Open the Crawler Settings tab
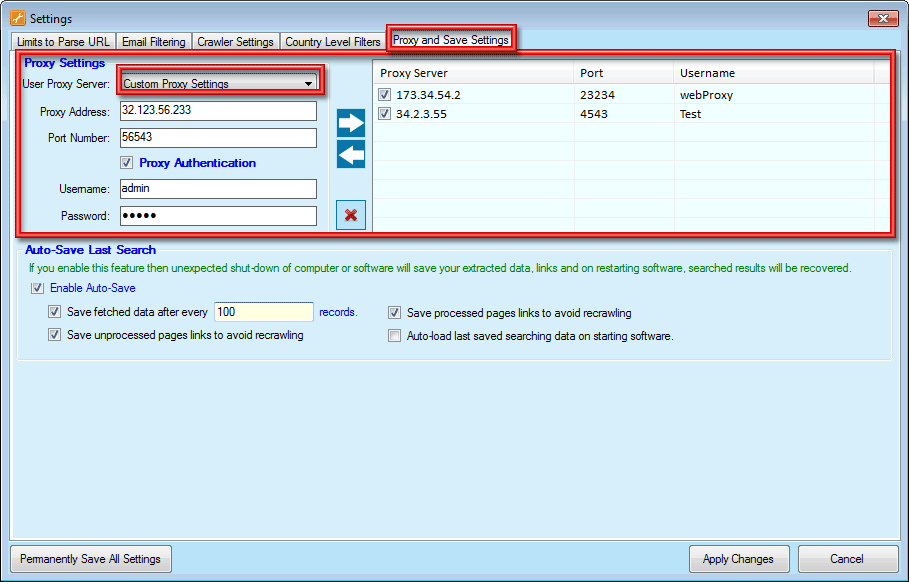This screenshot has height=582, width=909. pos(235,42)
